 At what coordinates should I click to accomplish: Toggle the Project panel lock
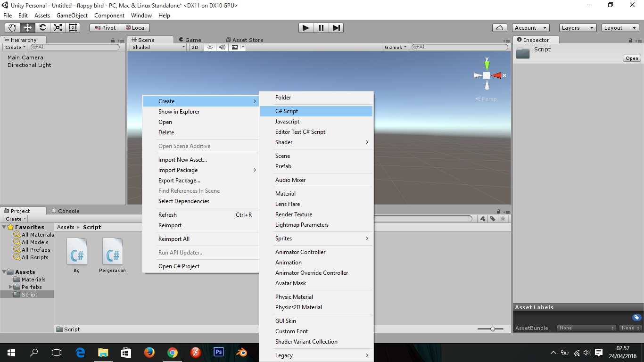(x=499, y=212)
